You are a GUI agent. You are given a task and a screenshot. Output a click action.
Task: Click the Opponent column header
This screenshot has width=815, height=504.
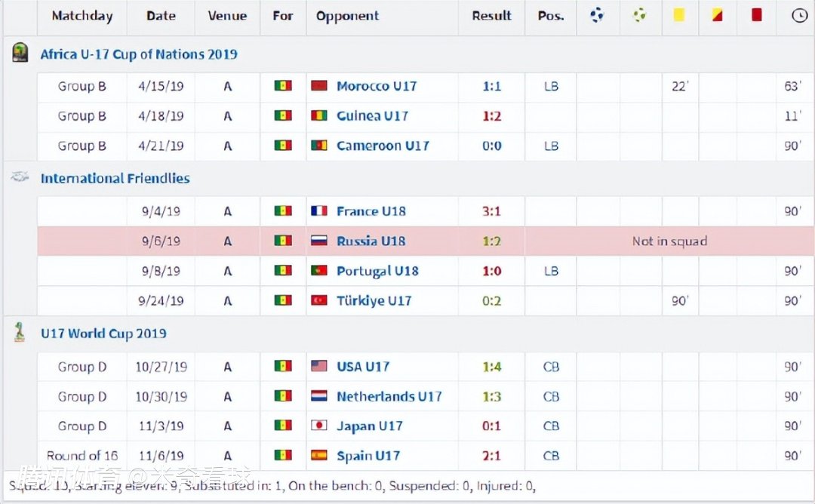[347, 16]
